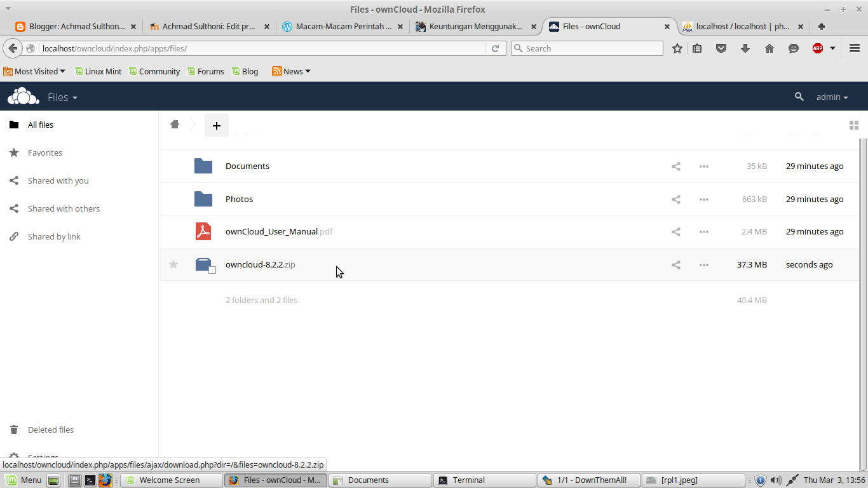The width and height of the screenshot is (868, 488).
Task: Go to home folder breadcrumb icon
Action: tap(175, 125)
